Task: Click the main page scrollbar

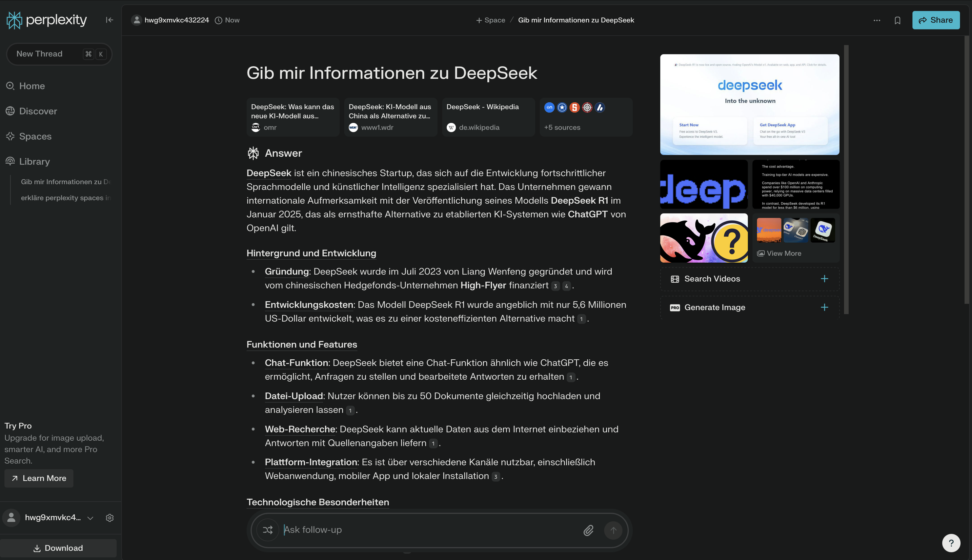Action: 967,170
